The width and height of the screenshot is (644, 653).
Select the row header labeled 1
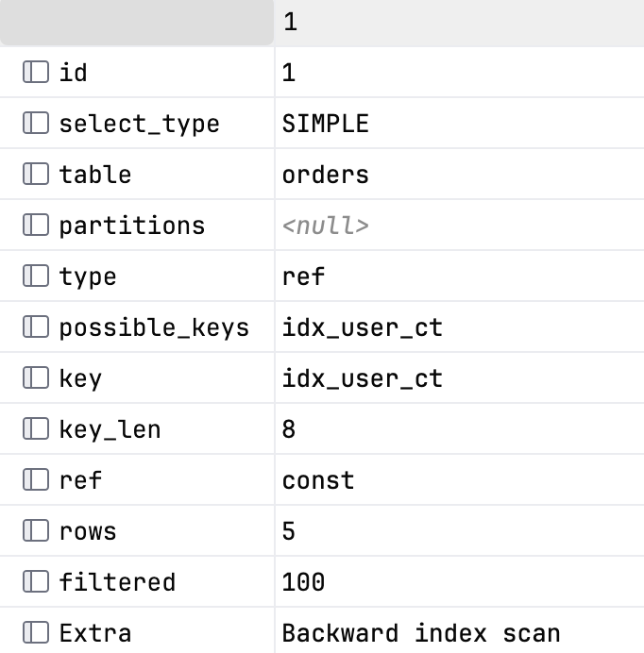click(459, 23)
